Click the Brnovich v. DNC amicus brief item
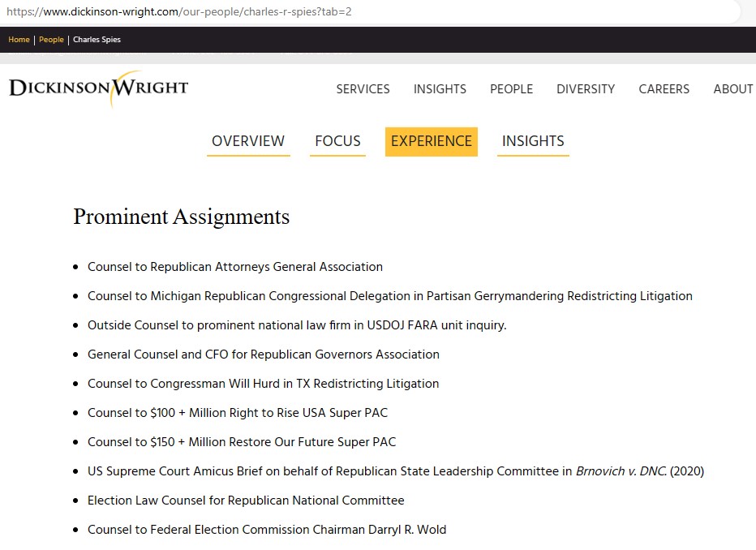Image resolution: width=756 pixels, height=550 pixels. tap(396, 471)
